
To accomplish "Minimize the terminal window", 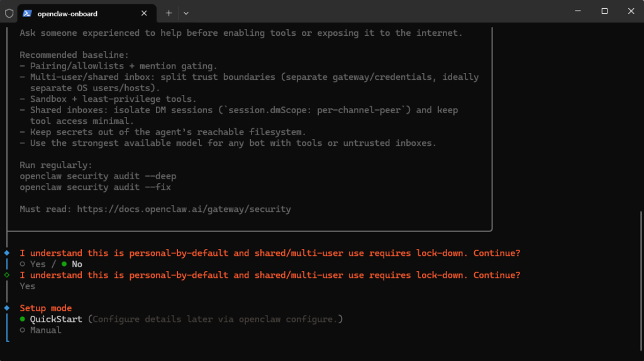I will (x=575, y=11).
